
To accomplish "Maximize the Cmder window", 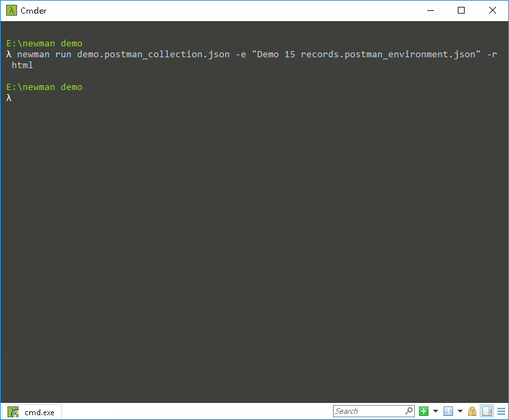I will pyautogui.click(x=461, y=10).
